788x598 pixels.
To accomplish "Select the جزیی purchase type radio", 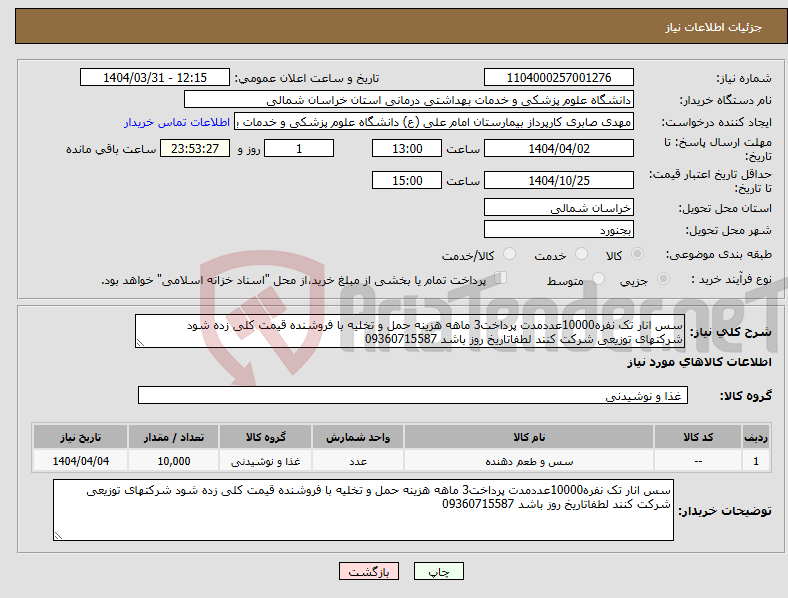I will tap(663, 278).
